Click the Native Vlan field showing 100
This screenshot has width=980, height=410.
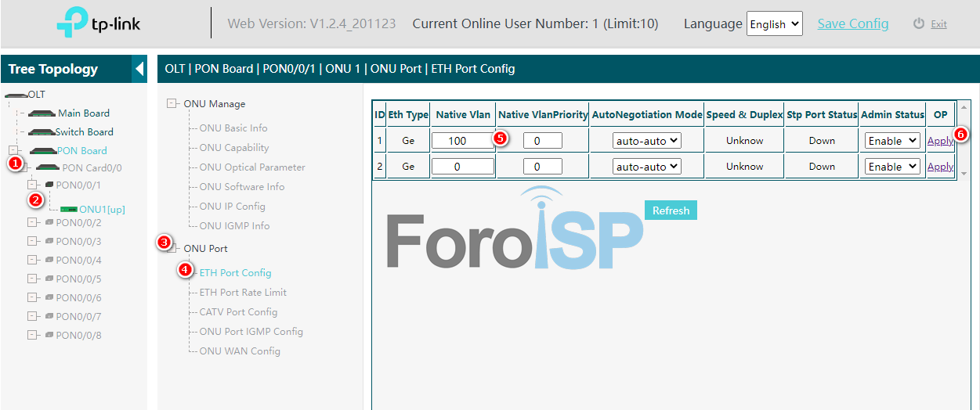[x=462, y=141]
